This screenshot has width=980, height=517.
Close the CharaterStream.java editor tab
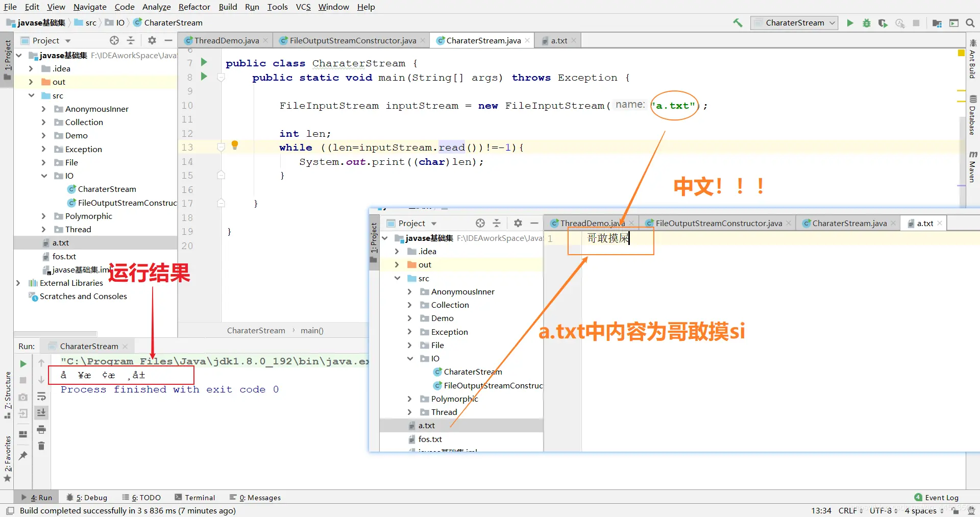coord(527,40)
